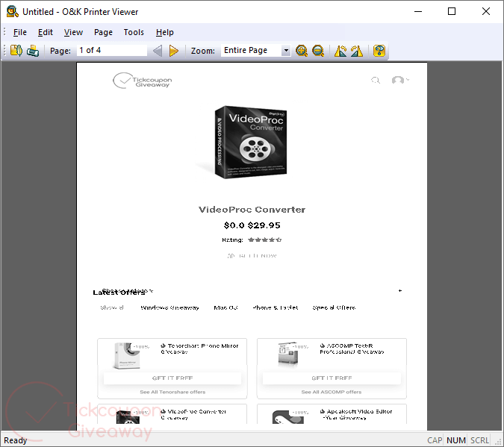Click the SCRL indicator in status bar
Screen dimensions: 504x447
click(x=479, y=440)
